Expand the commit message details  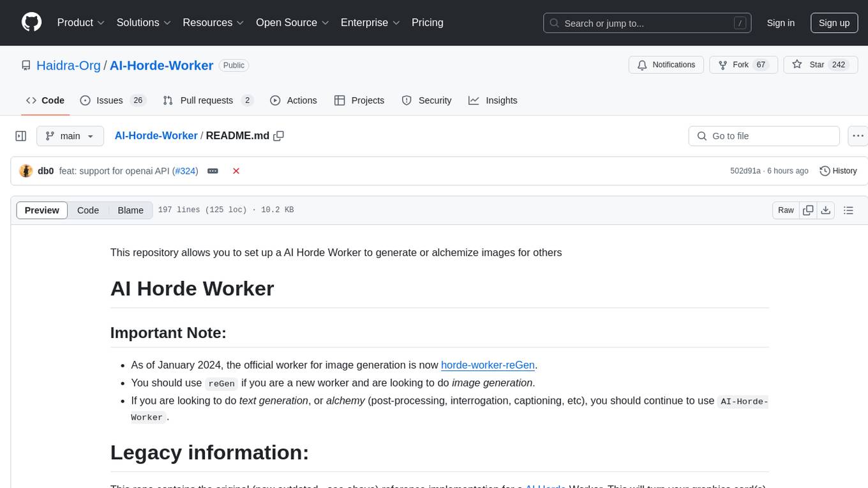[213, 171]
